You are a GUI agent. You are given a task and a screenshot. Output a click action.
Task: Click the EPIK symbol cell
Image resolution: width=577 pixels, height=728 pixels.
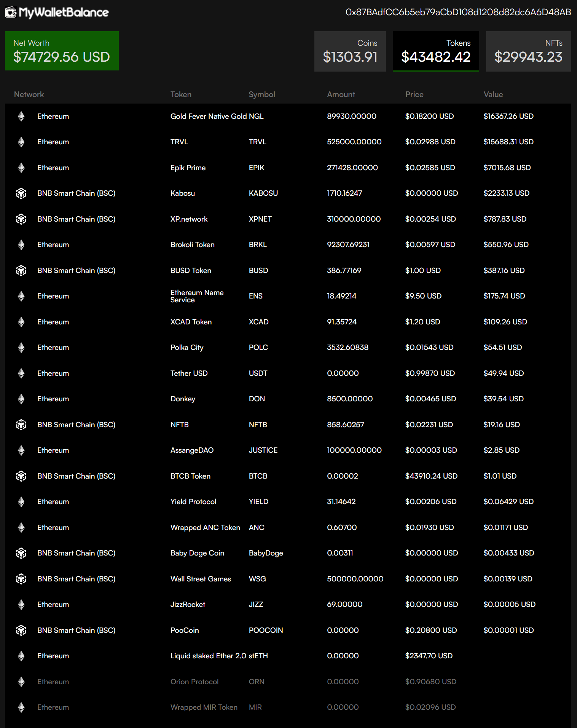coord(257,168)
